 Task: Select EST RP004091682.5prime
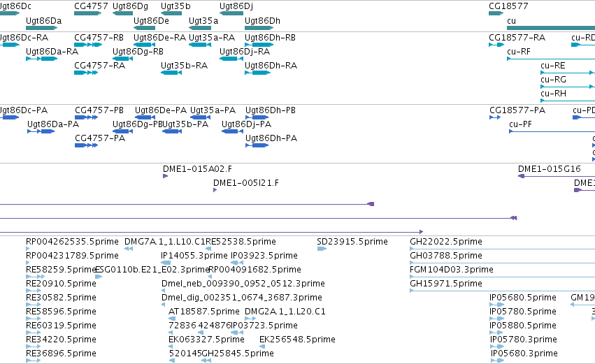point(255,270)
